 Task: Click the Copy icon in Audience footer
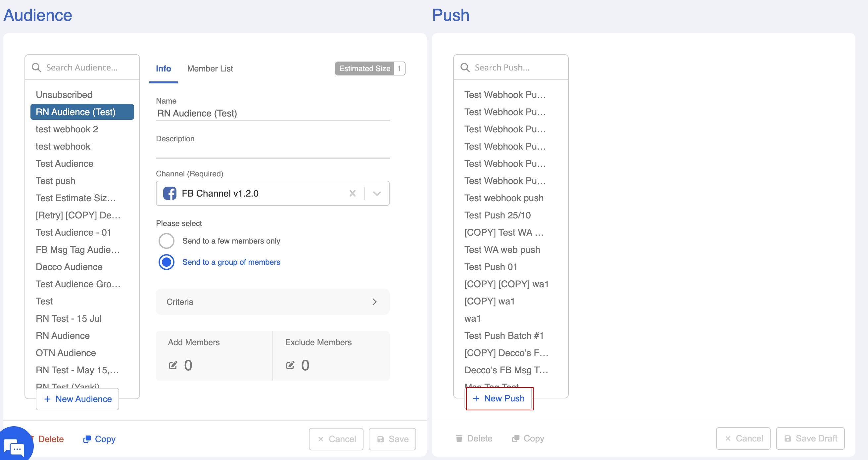coord(87,439)
